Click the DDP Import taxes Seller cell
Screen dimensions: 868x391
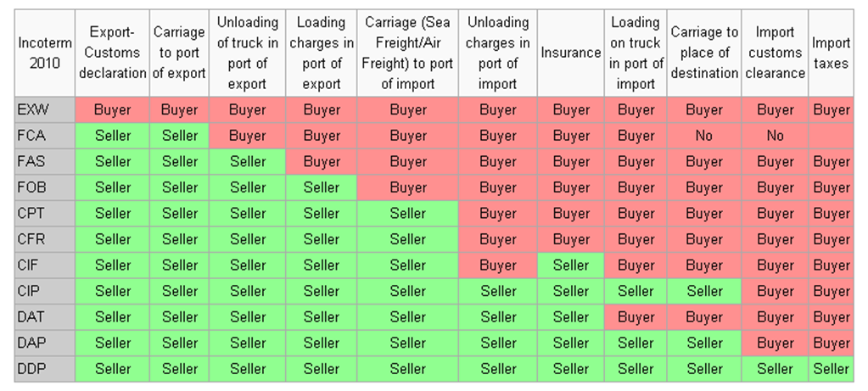[831, 369]
